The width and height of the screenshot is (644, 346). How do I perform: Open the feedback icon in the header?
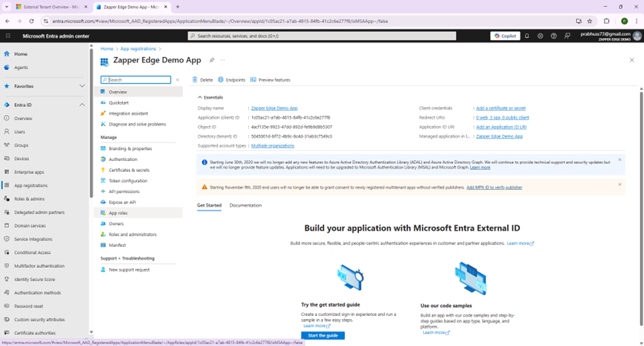[567, 36]
